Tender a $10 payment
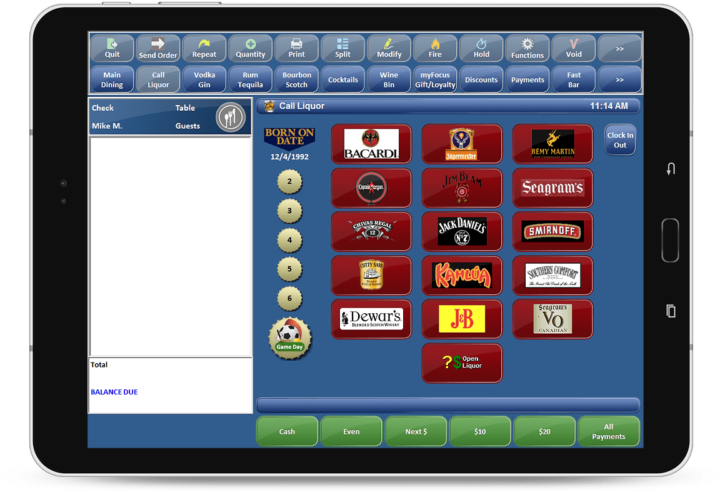 [x=480, y=431]
